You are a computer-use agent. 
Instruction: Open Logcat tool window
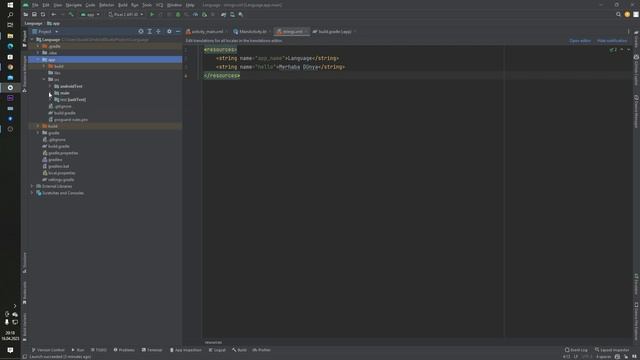click(217, 350)
